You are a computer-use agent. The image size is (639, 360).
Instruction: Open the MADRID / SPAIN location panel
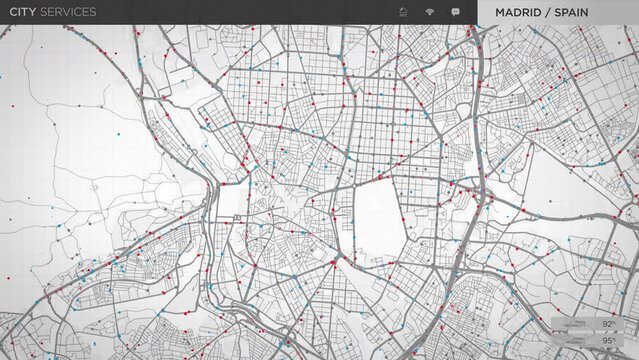(558, 12)
